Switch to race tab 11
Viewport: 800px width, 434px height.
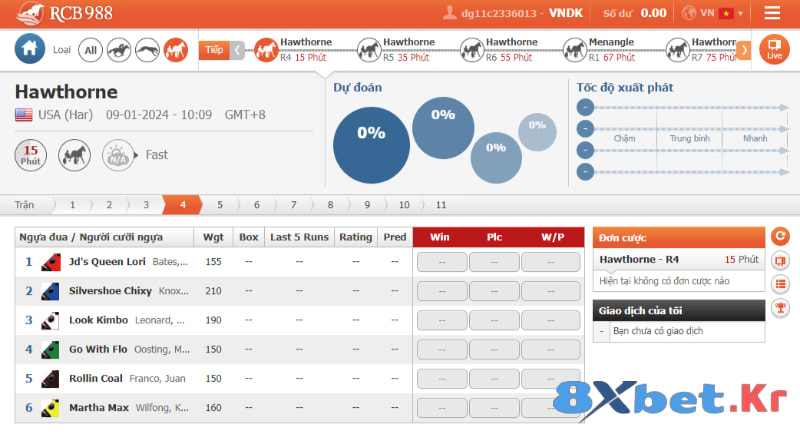441,204
